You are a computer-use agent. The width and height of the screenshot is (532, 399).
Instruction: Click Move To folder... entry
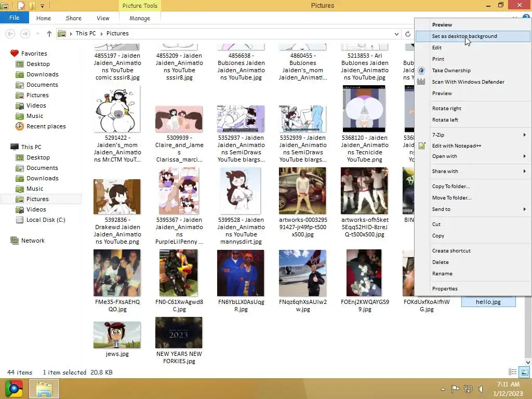tap(473, 197)
